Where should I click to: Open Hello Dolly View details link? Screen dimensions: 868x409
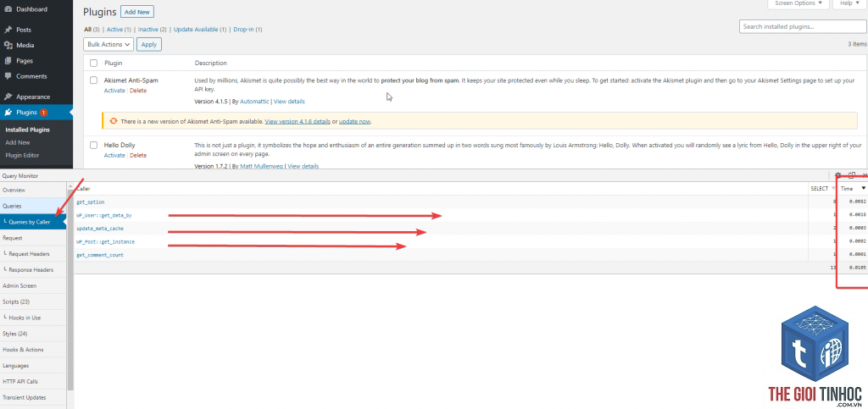pos(303,166)
